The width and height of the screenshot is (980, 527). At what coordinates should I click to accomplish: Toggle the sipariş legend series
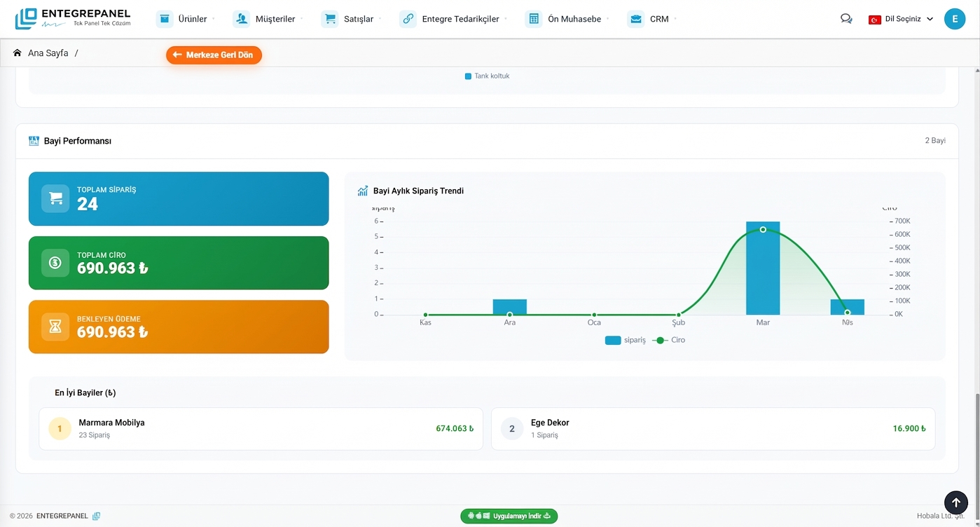click(x=625, y=340)
